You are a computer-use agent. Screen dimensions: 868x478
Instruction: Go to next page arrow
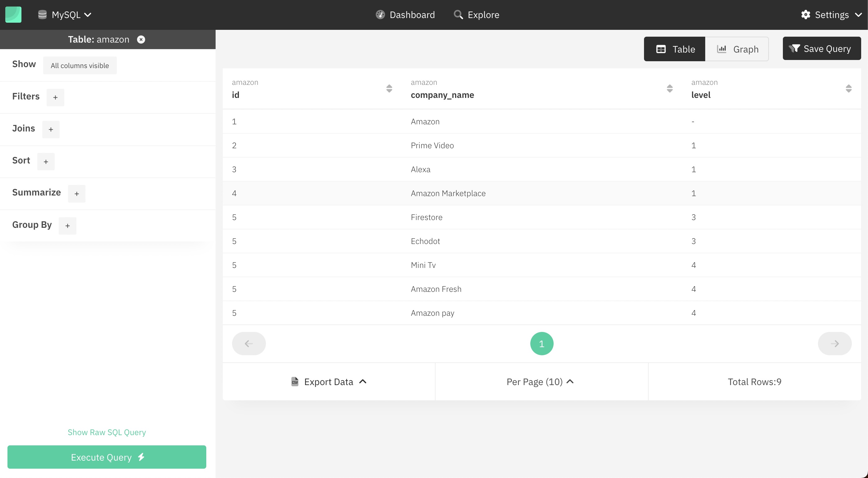click(835, 343)
